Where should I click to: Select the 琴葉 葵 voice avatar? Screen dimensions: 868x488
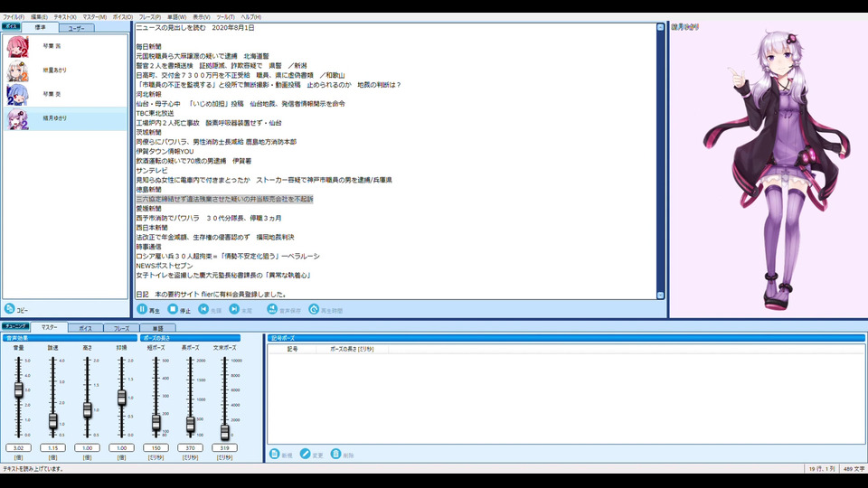[18, 95]
